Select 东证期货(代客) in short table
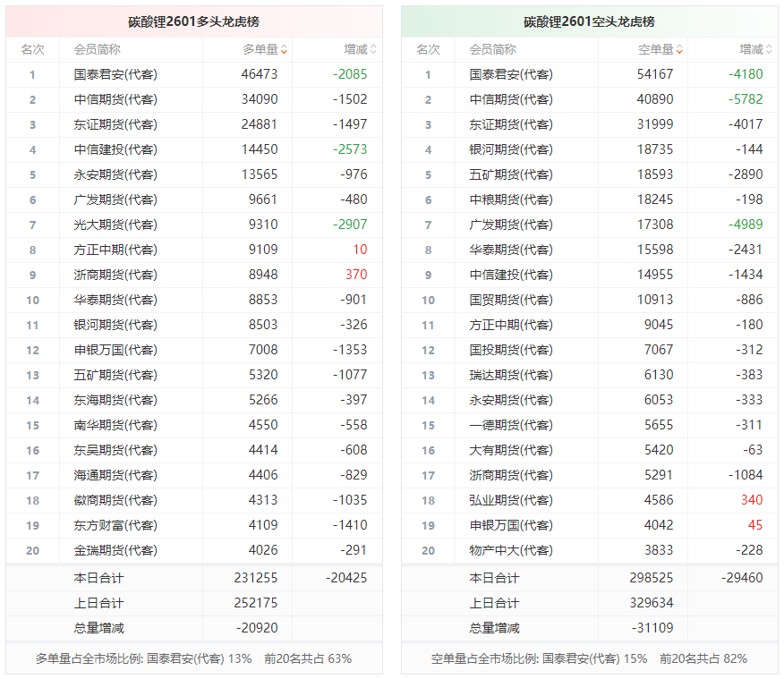The image size is (784, 679). point(511,124)
